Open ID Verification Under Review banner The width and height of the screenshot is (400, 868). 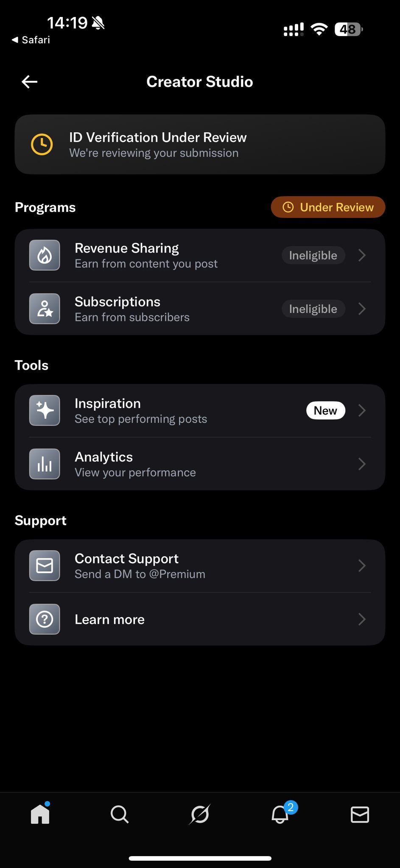pyautogui.click(x=200, y=145)
